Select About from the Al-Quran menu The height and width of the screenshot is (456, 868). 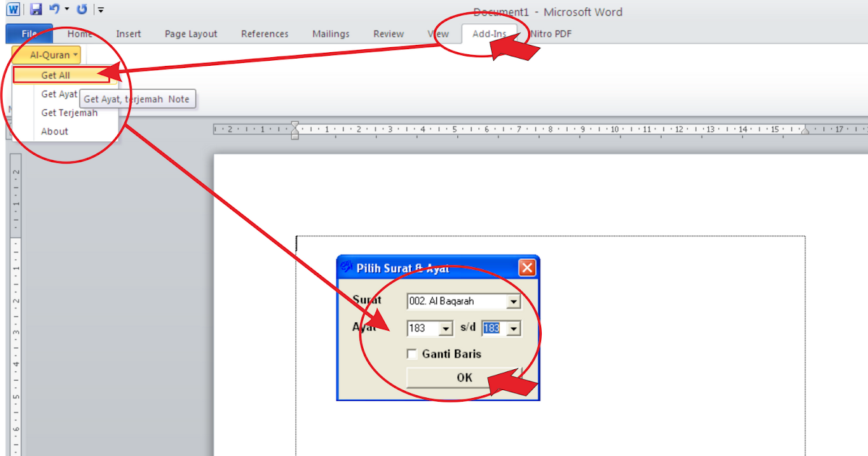click(x=54, y=131)
